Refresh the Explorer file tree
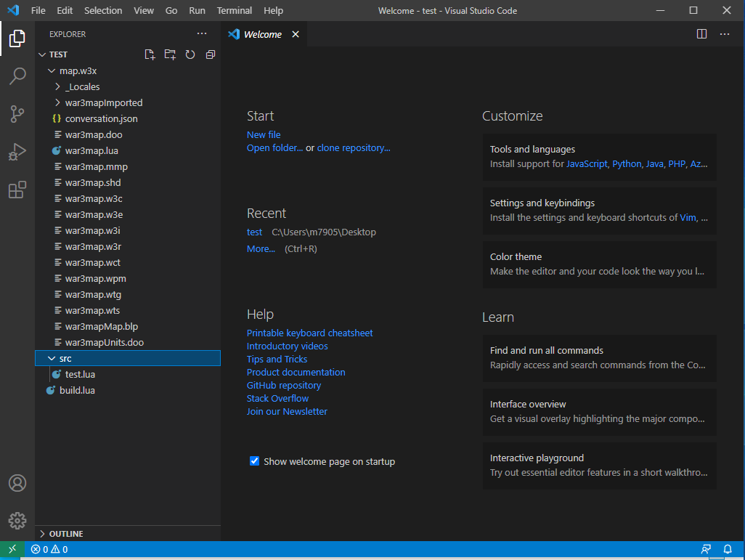The width and height of the screenshot is (745, 560). coord(190,54)
